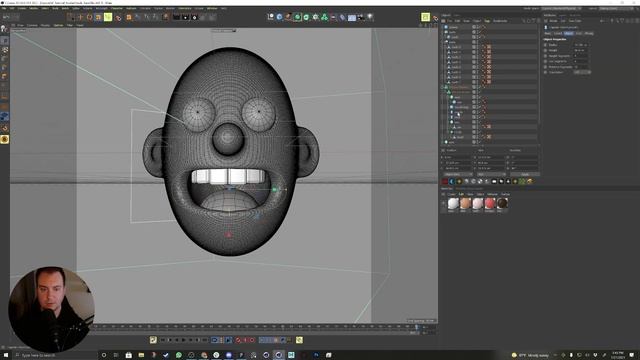Click the blue icon in the left palette

[x=4, y=117]
